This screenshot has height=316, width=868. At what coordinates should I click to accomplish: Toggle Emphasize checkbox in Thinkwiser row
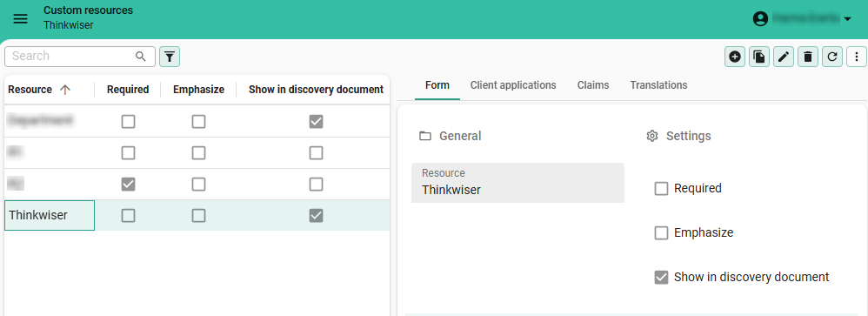198,215
